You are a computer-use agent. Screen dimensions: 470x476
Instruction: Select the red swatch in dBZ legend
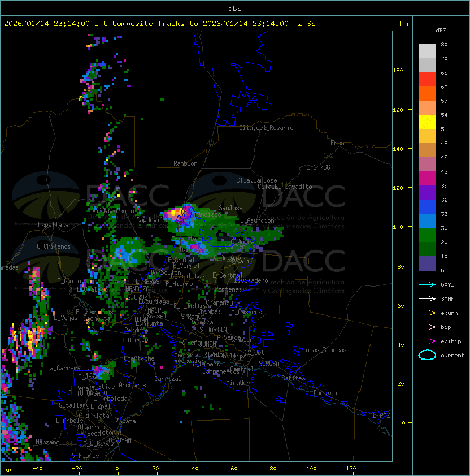tap(427, 80)
